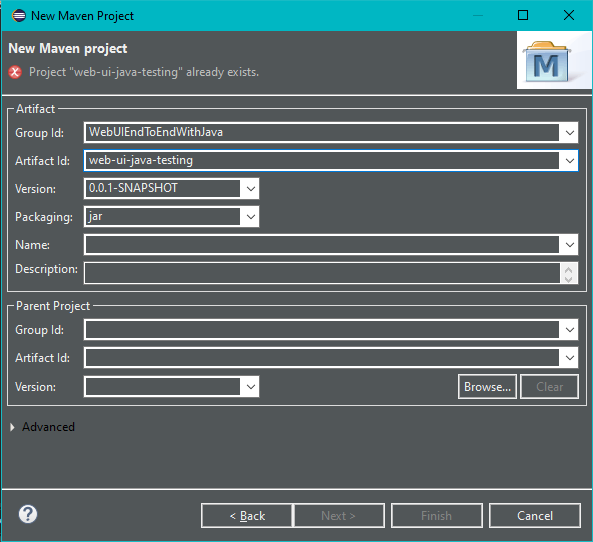Open the Parent Project Group Id dropdown arrow
The image size is (593, 542).
[570, 330]
